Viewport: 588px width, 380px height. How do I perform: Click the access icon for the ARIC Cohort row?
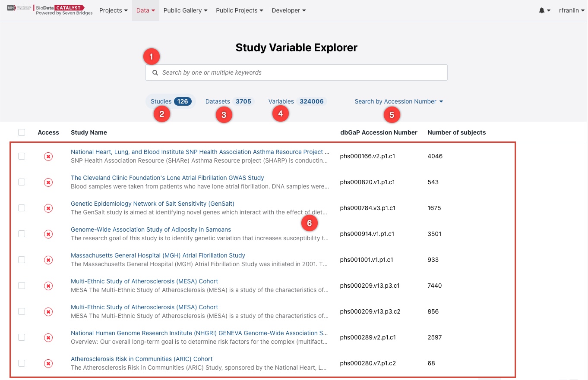point(48,363)
